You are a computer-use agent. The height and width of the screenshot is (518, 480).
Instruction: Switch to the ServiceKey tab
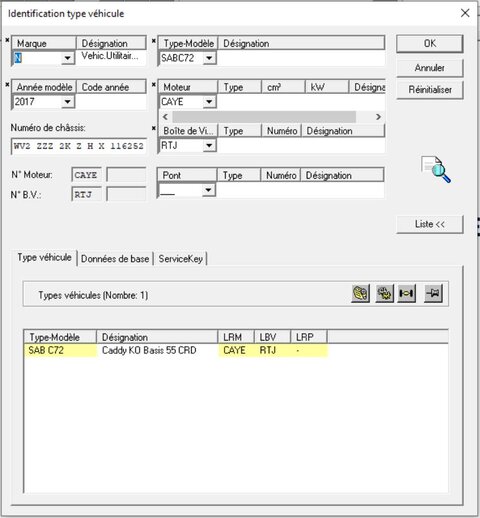180,259
